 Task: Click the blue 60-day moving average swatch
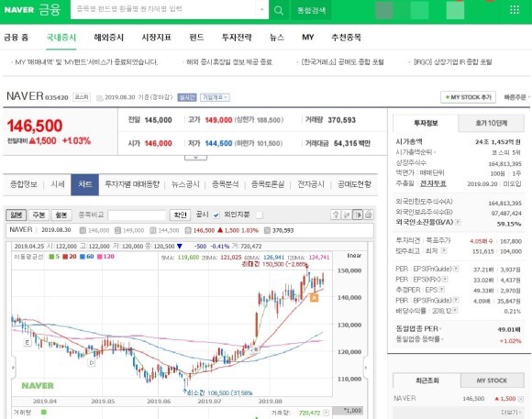click(83, 257)
